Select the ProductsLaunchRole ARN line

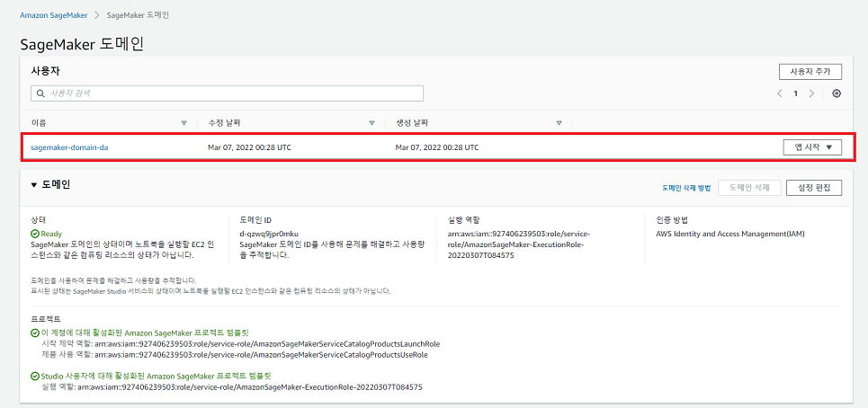267,344
